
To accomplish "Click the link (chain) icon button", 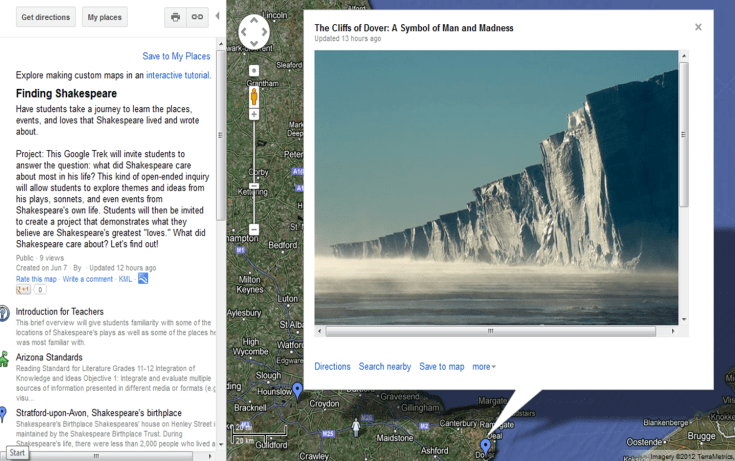I will [198, 17].
